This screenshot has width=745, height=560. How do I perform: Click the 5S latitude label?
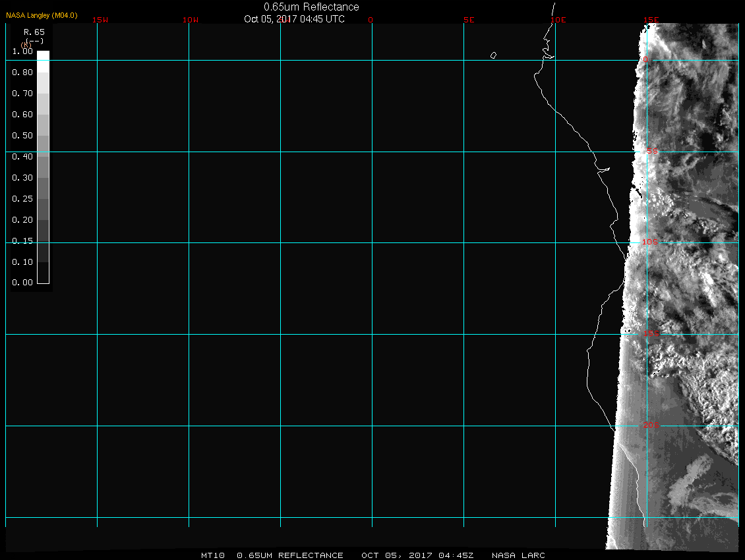point(651,152)
